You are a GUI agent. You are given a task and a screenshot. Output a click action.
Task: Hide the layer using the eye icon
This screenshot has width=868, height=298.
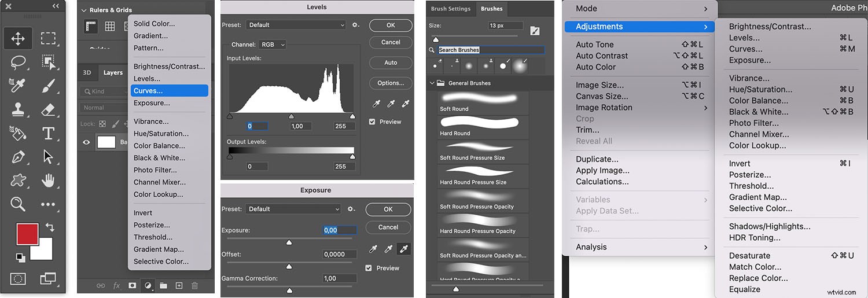pyautogui.click(x=87, y=142)
